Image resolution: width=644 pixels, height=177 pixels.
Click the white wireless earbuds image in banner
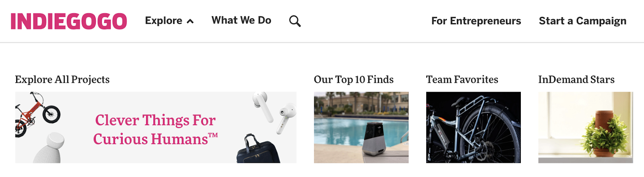tap(274, 112)
